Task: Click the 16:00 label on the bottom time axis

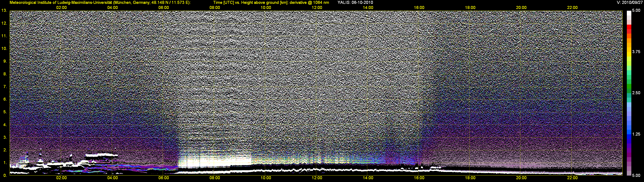Action: coord(419,178)
